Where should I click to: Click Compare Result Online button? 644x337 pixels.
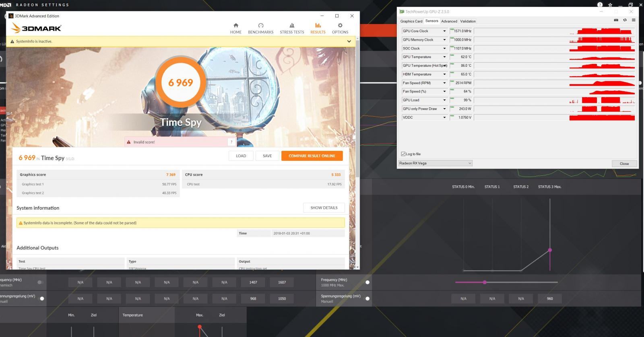tap(312, 156)
